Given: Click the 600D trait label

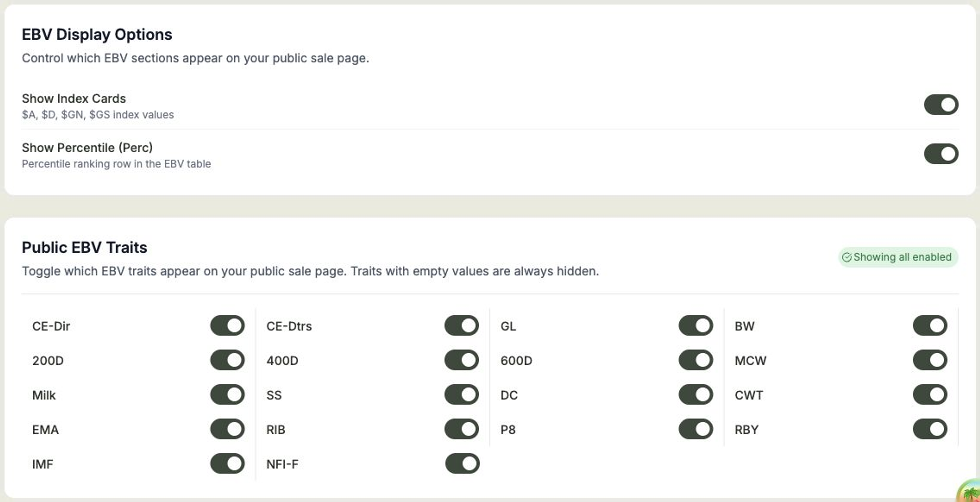Looking at the screenshot, I should pos(516,361).
